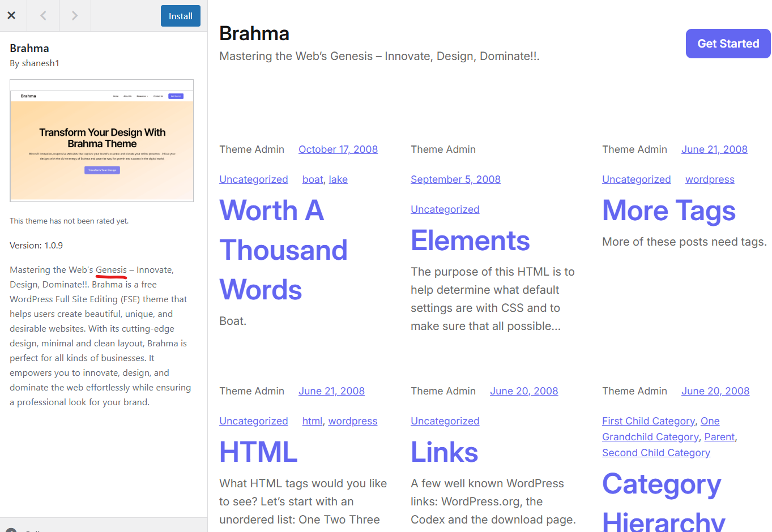Click 'More of these posts need tags.' excerpt
772x532 pixels.
pos(684,242)
